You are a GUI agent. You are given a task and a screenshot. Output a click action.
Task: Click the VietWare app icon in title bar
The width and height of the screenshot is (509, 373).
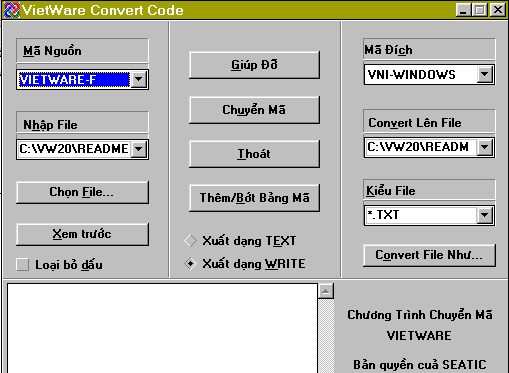pyautogui.click(x=12, y=10)
